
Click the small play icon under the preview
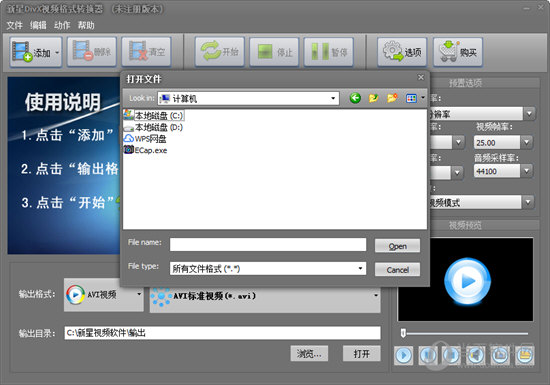pyautogui.click(x=403, y=356)
